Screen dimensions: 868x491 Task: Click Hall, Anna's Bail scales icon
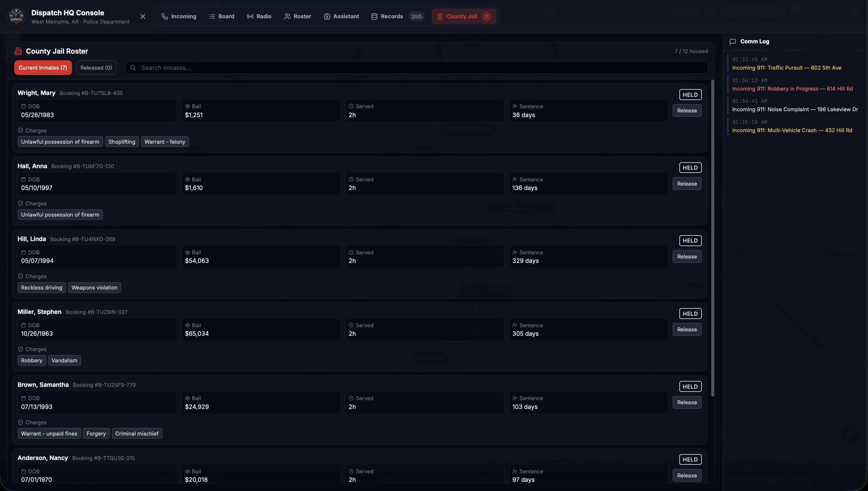coord(187,179)
